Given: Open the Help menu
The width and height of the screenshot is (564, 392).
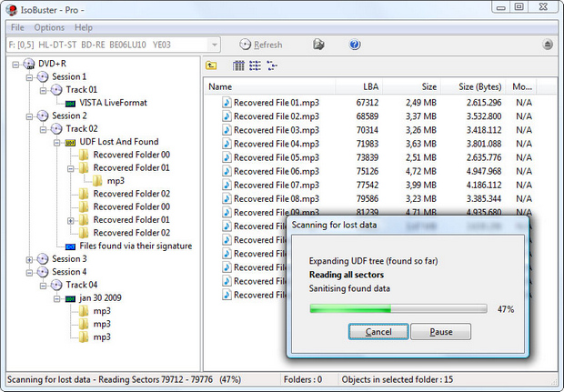Looking at the screenshot, I should point(84,27).
